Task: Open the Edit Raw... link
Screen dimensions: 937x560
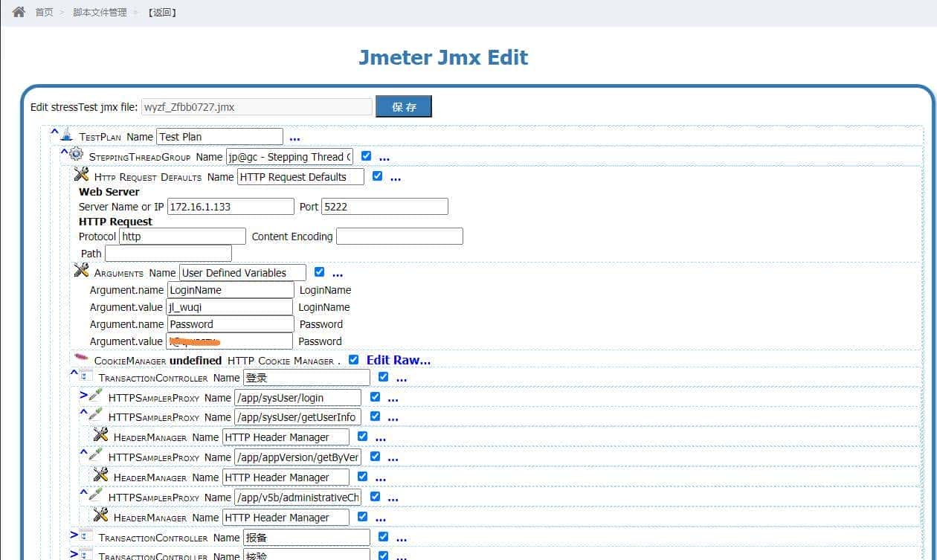Action: pyautogui.click(x=398, y=360)
